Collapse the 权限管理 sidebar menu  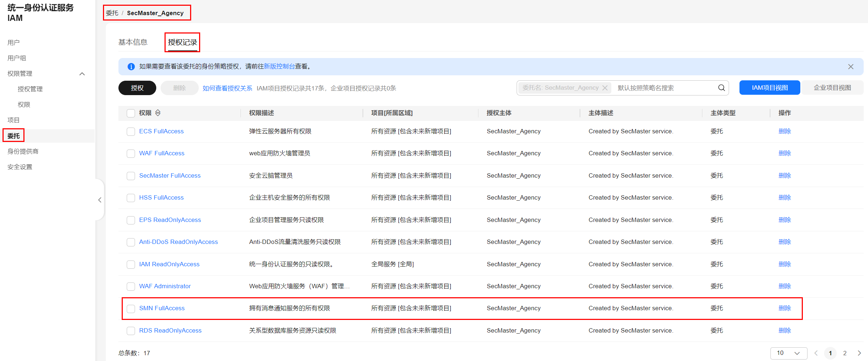[x=82, y=74]
